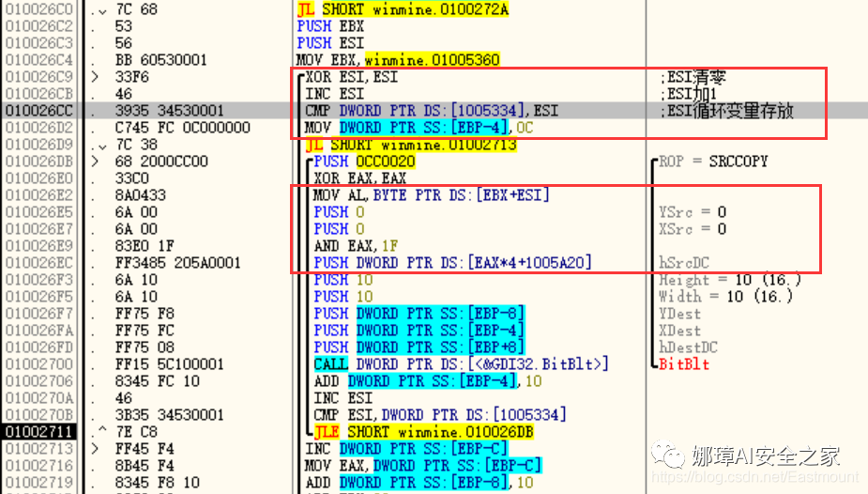Viewport: 868px width, 494px height.
Task: Select the current address 01002711
Action: [x=39, y=431]
